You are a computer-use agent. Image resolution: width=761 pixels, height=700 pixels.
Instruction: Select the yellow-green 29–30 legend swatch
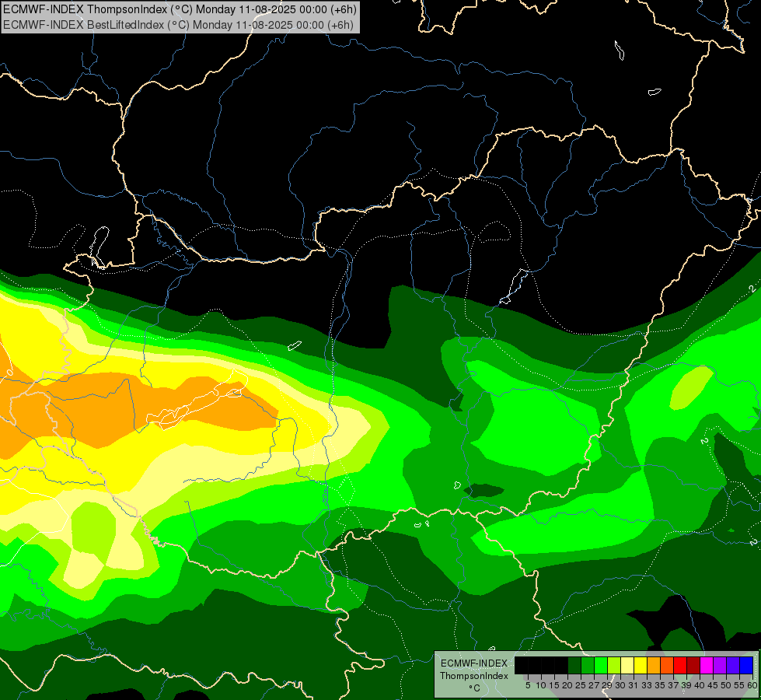(614, 665)
